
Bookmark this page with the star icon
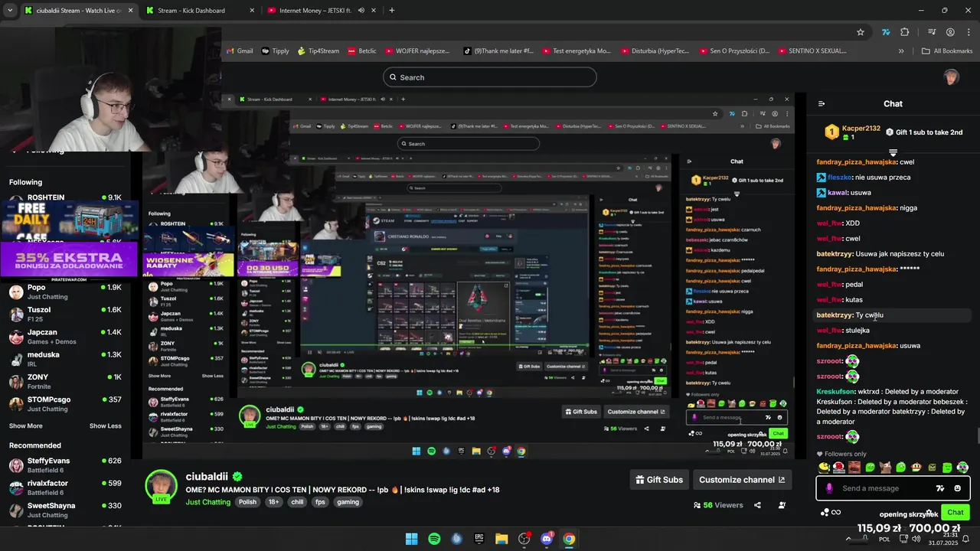(861, 32)
